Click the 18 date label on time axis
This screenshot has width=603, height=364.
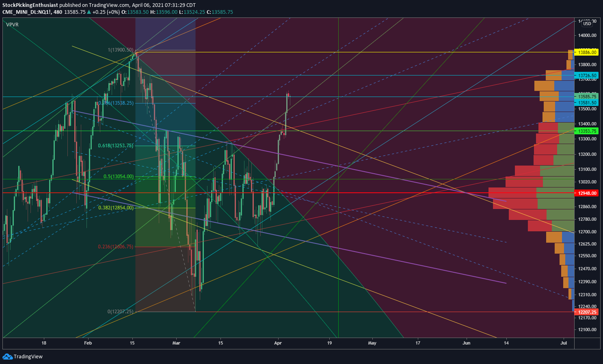pos(44,343)
